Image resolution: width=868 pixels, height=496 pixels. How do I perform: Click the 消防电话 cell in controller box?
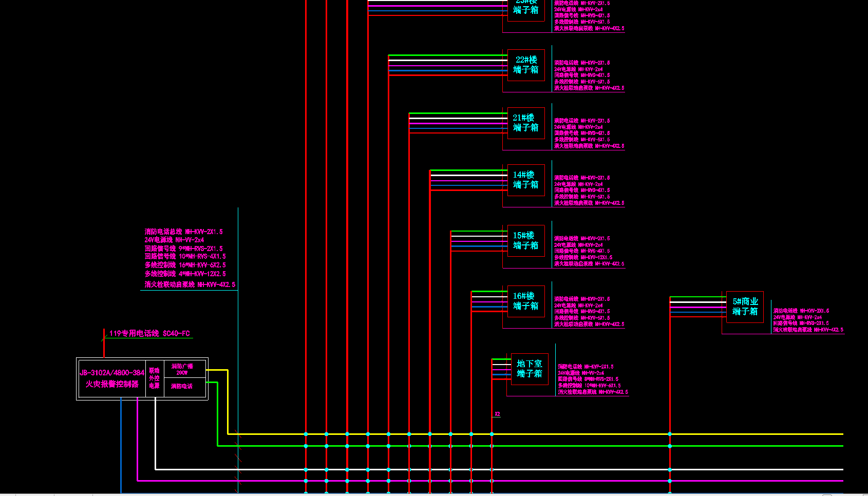click(x=182, y=386)
